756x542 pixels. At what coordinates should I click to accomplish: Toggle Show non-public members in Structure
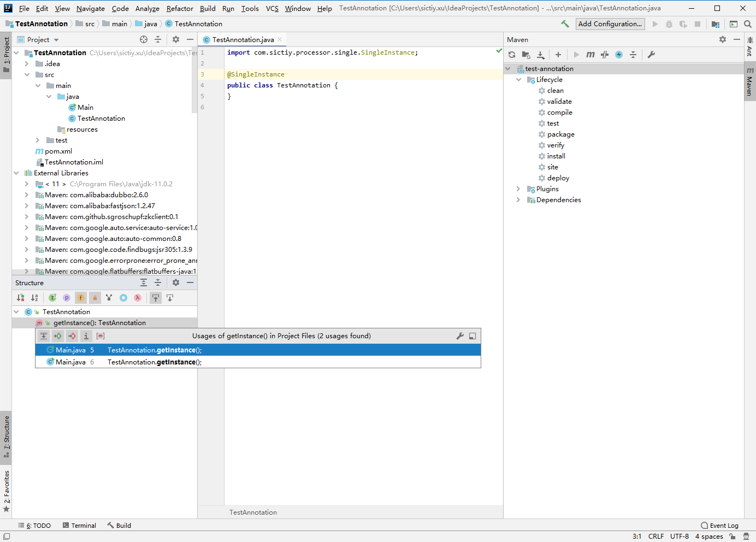95,298
